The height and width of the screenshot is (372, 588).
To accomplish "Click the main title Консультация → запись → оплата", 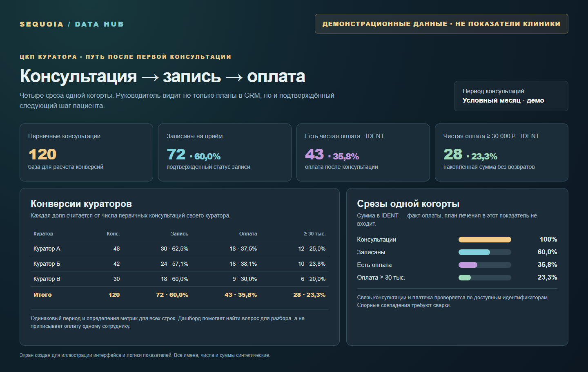I will pyautogui.click(x=163, y=76).
